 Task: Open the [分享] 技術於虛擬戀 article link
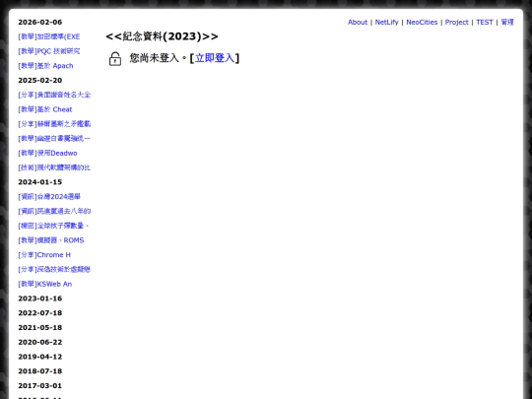pos(54,270)
